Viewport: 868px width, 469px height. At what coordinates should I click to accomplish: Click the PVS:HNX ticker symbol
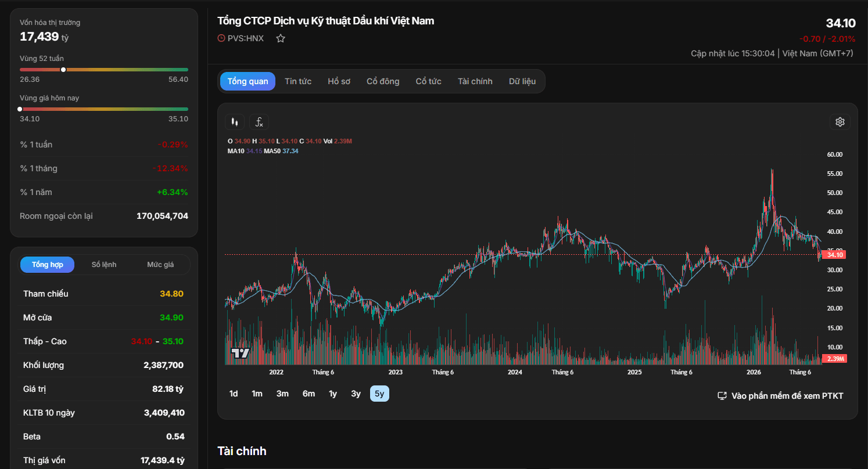246,38
